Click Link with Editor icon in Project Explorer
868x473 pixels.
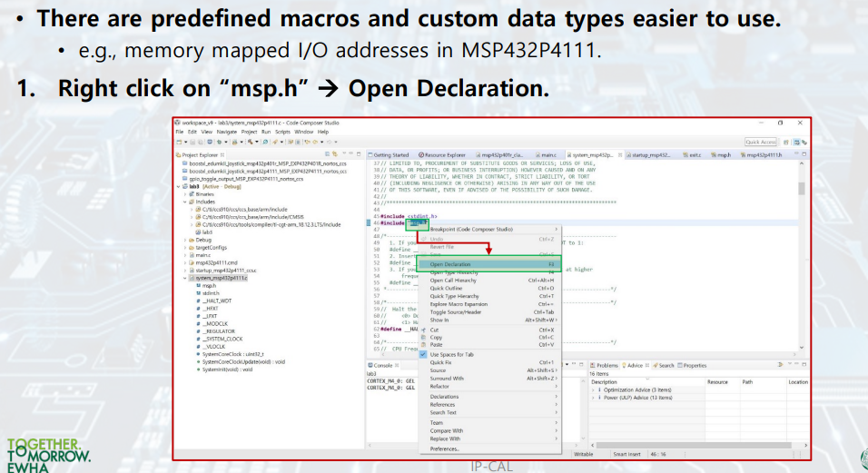click(x=335, y=154)
